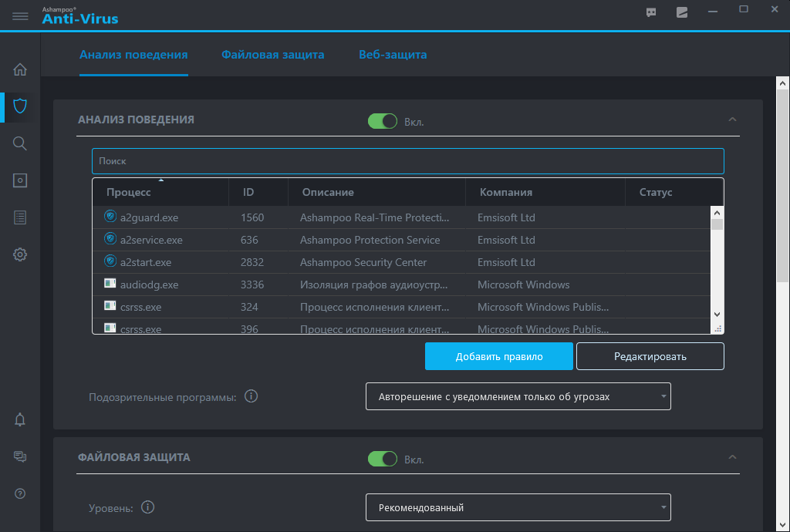Click the info icon beside Подозрительные программы
The image size is (790, 532).
251,396
